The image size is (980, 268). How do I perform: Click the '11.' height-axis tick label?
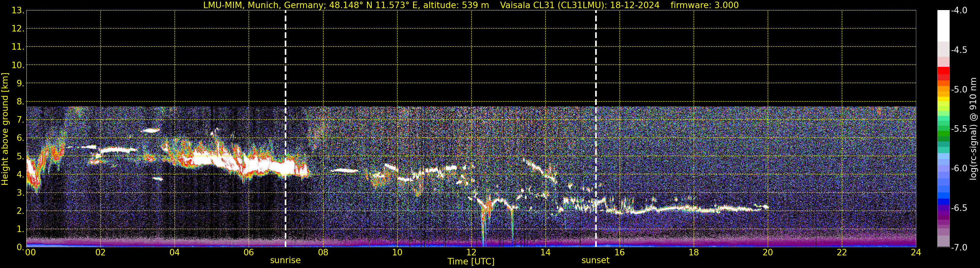coord(18,47)
